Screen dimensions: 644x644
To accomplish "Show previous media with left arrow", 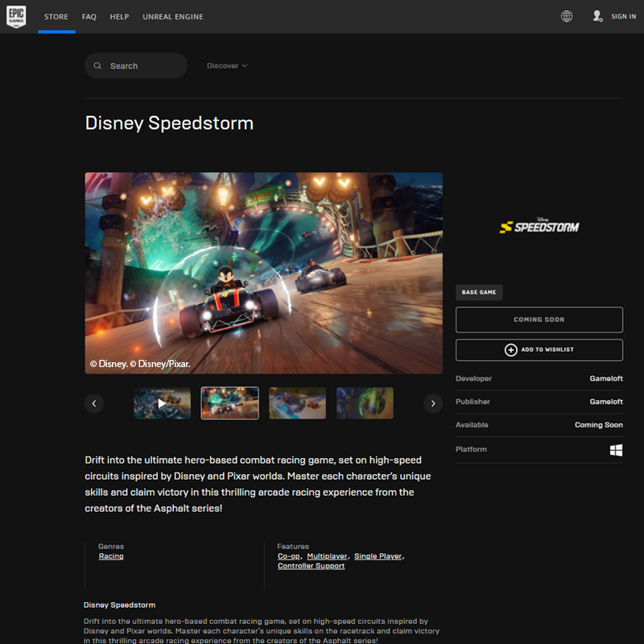I will tap(94, 403).
